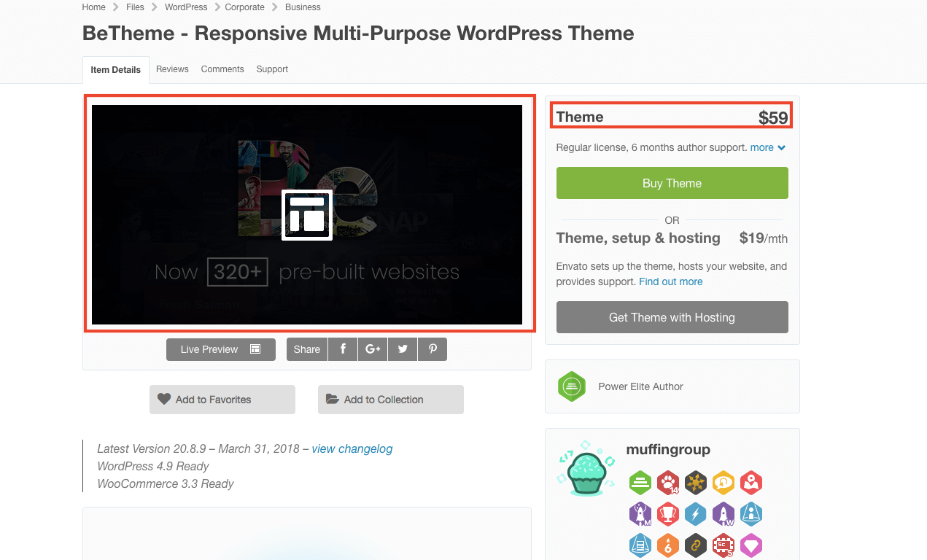
Task: Share via the Google Plus icon
Action: pos(373,349)
